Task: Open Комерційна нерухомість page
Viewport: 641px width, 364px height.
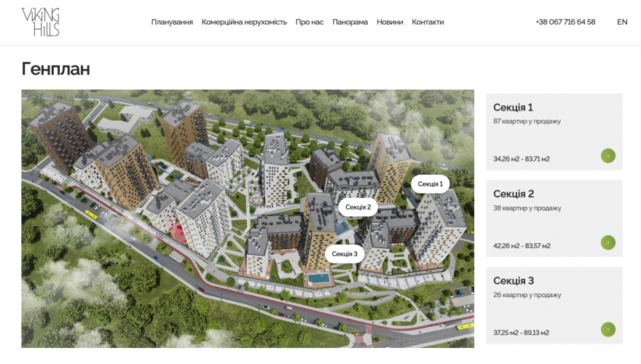Action: coord(244,22)
